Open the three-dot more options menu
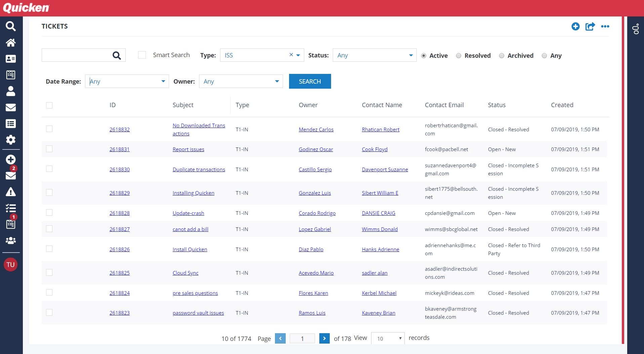 [x=605, y=27]
